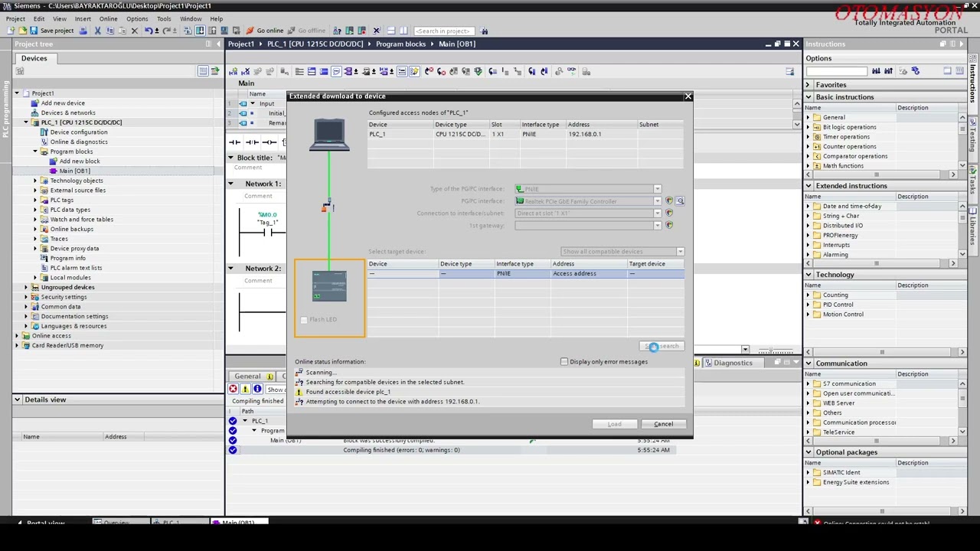The height and width of the screenshot is (551, 980).
Task: Click the PC laptop image in download dialog
Action: coord(330,135)
